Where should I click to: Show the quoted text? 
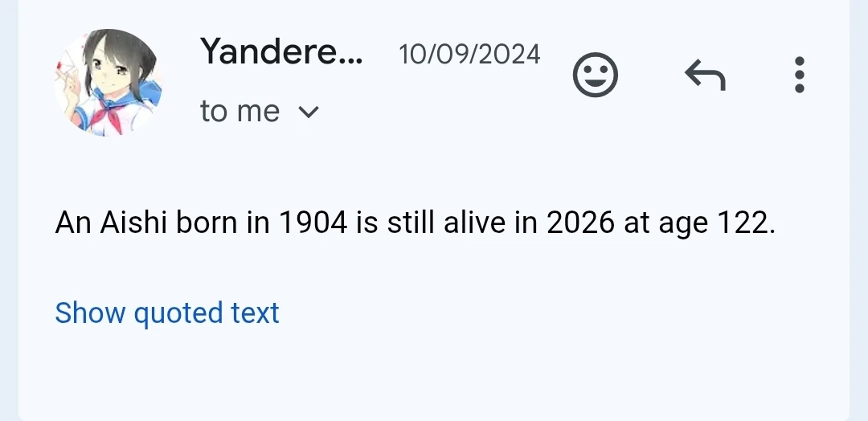(x=167, y=313)
